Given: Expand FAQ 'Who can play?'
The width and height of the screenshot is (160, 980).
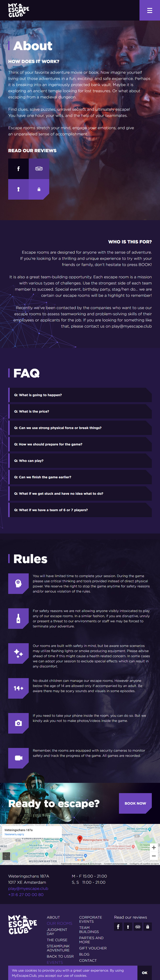Looking at the screenshot, I should coord(80,461).
